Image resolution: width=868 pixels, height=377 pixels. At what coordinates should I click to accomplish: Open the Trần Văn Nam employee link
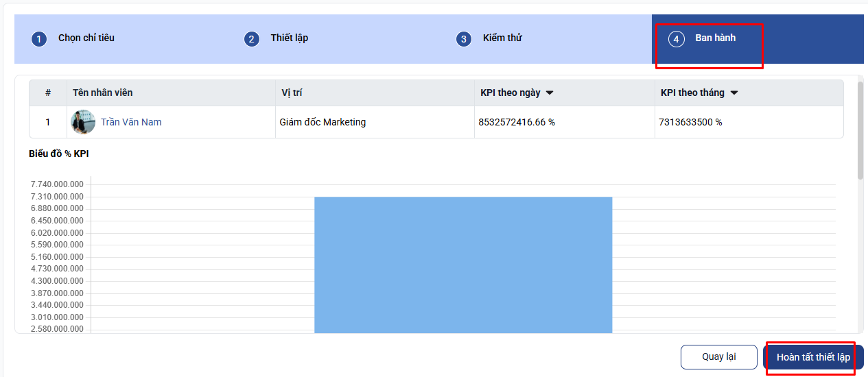point(131,123)
